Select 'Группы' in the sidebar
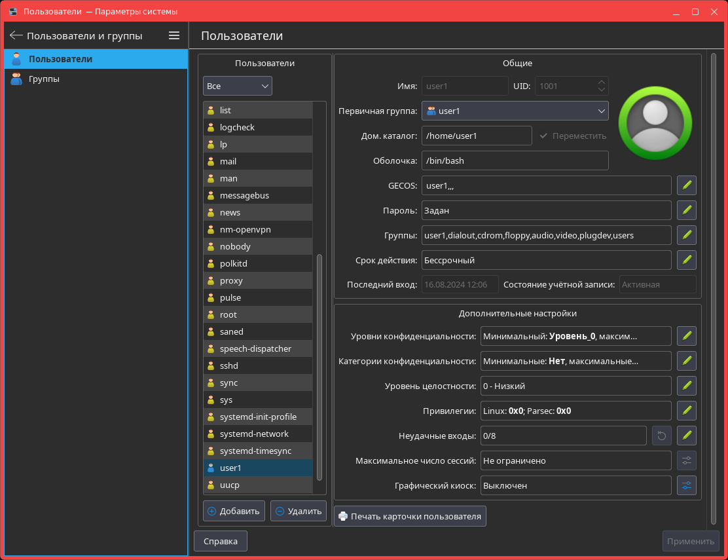Viewport: 728px width, 560px height. tap(44, 79)
